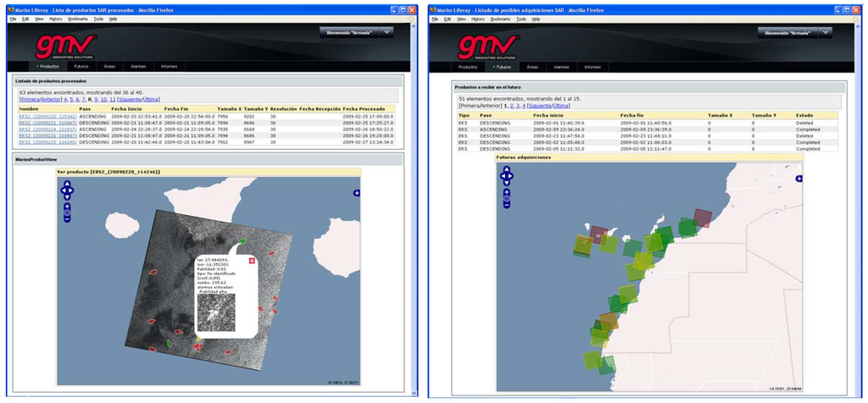
Task: Click the Firefox icon in the right window's title bar
Action: tap(433, 9)
